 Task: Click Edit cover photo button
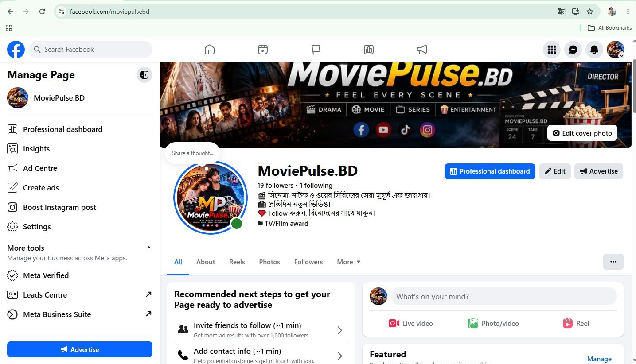[x=582, y=133]
